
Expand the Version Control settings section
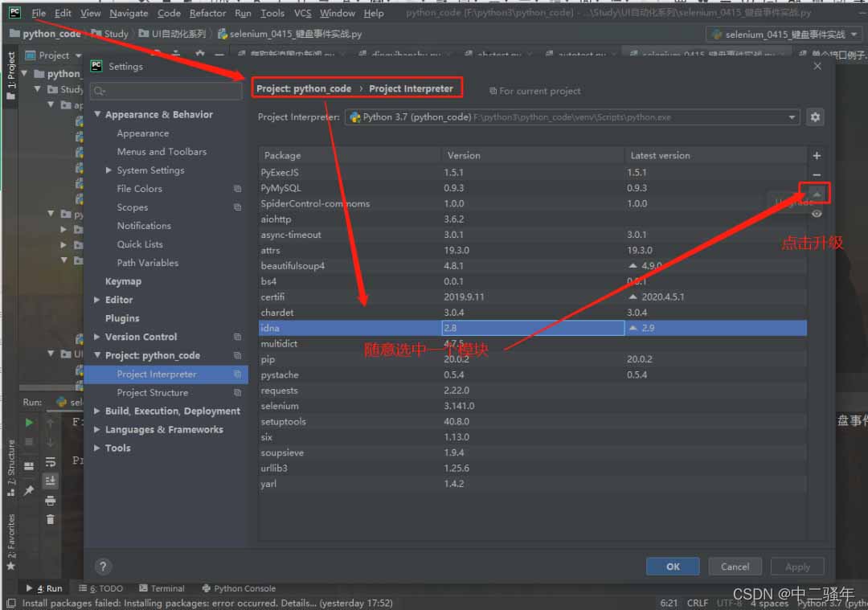[97, 337]
